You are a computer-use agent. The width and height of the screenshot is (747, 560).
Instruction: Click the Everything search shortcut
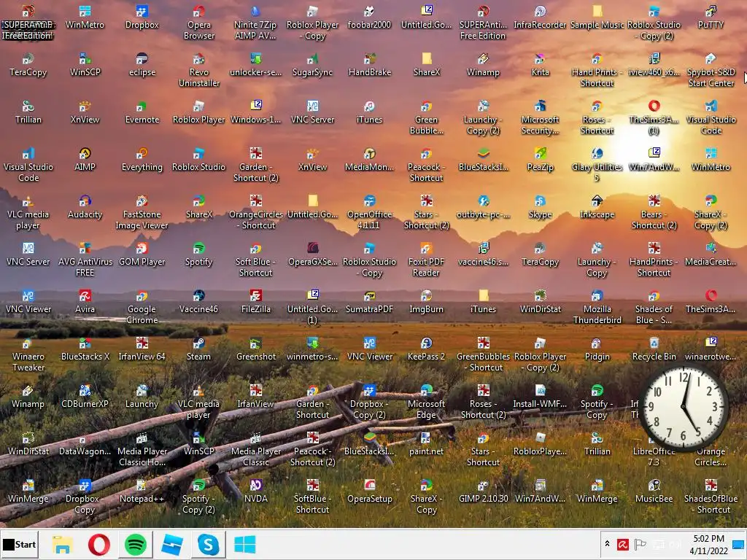[142, 160]
